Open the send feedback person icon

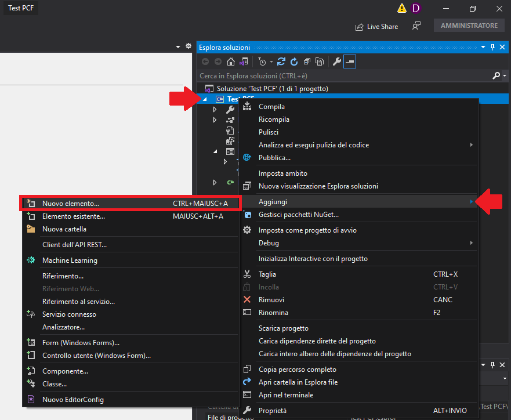416,26
